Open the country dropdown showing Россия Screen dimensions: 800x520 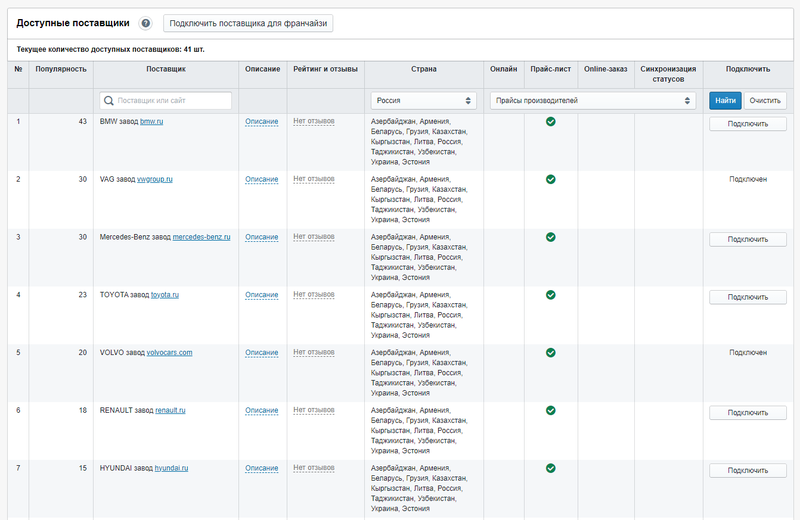[x=423, y=100]
